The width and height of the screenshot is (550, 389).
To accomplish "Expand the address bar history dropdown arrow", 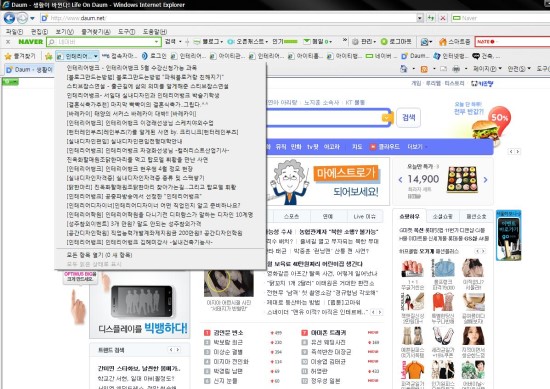I will pyautogui.click(x=420, y=18).
